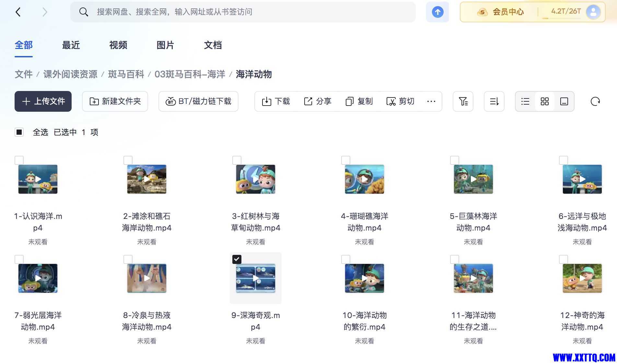Click file name 12-神奇的海洋动物.mp4
Viewport: 617px width, 364px height.
coord(582,321)
